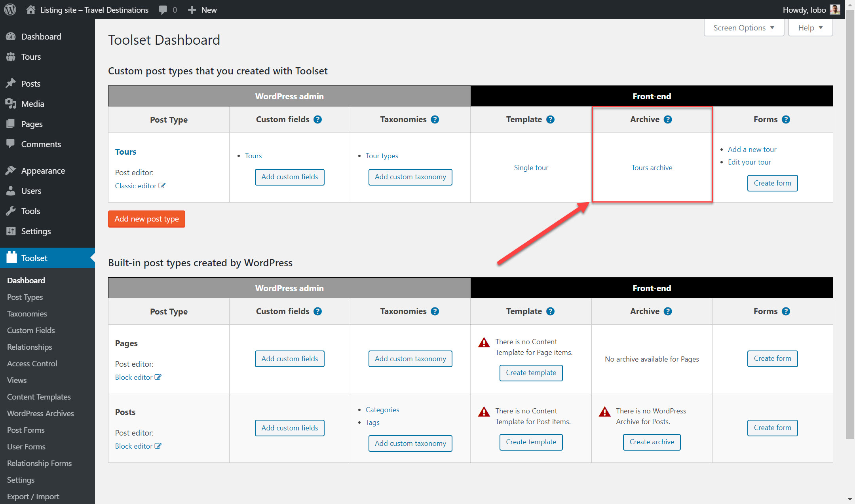Image resolution: width=855 pixels, height=504 pixels.
Task: Open Post Forms submenu item
Action: (x=26, y=430)
